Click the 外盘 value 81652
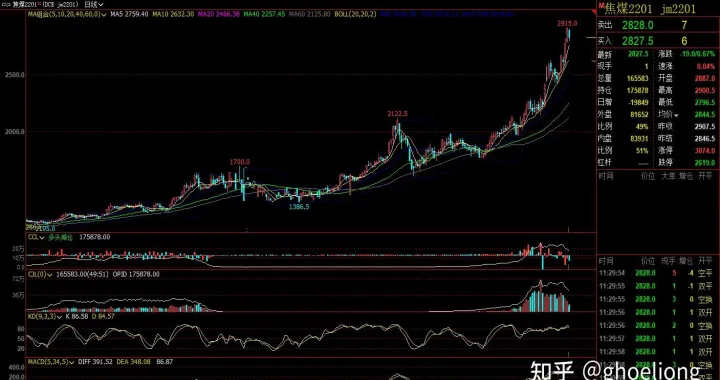Viewport: 720px width, 380px height. pyautogui.click(x=640, y=115)
